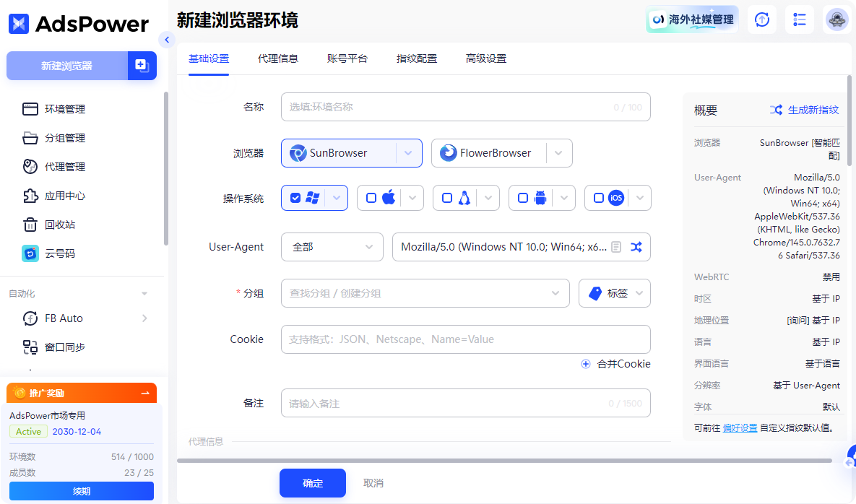Open the sync/update icon in top bar
Image resolution: width=856 pixels, height=504 pixels.
click(761, 19)
